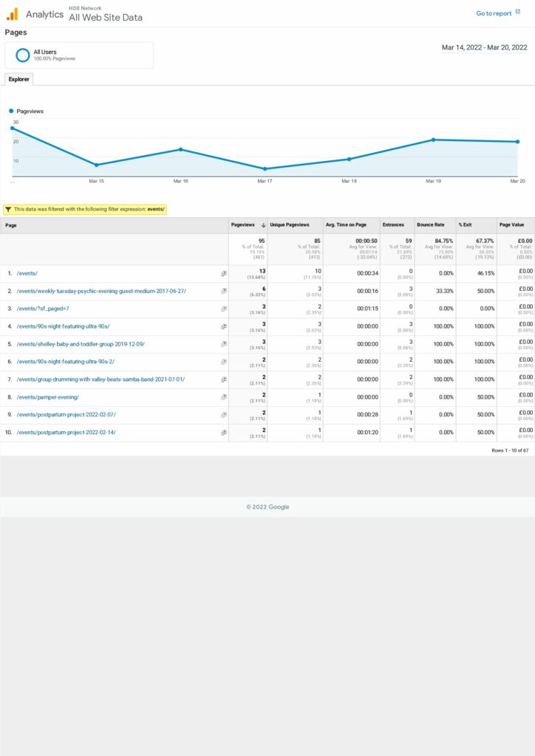Click the Mar 19 data point on chart
Image resolution: width=535 pixels, height=756 pixels.
(433, 140)
